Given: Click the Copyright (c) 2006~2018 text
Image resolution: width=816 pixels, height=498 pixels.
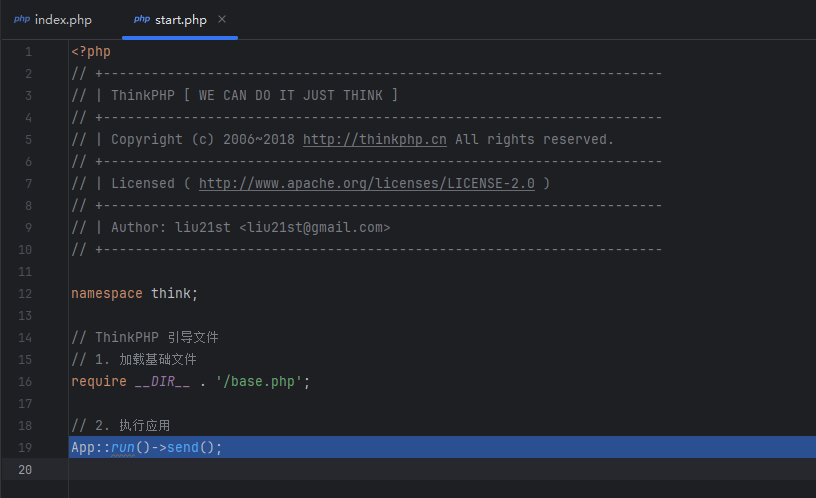Looking at the screenshot, I should [x=203, y=139].
